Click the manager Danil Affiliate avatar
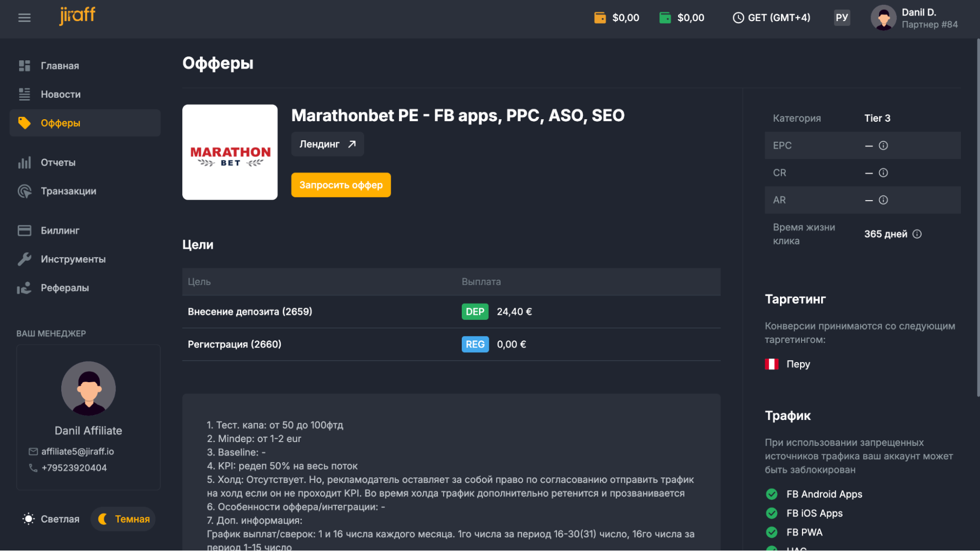 coord(88,389)
